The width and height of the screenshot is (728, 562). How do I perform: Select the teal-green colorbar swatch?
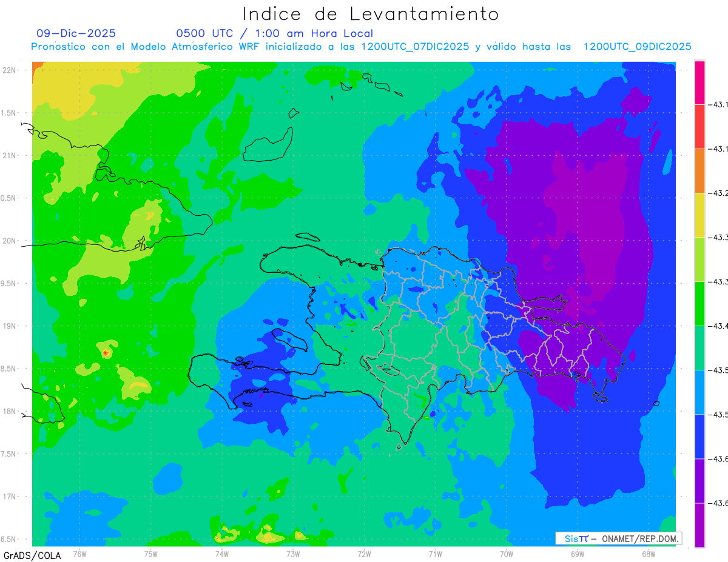[699, 348]
